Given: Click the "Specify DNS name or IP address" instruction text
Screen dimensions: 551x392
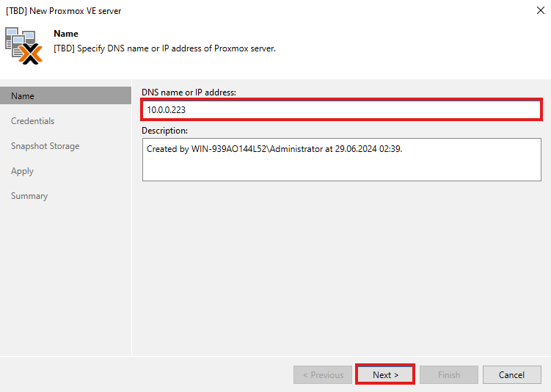Looking at the screenshot, I should pyautogui.click(x=165, y=48).
